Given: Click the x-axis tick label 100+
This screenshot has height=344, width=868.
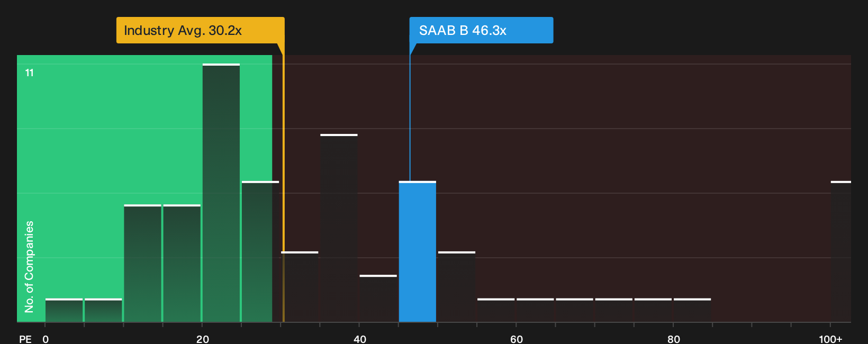Looking at the screenshot, I should pos(830,339).
